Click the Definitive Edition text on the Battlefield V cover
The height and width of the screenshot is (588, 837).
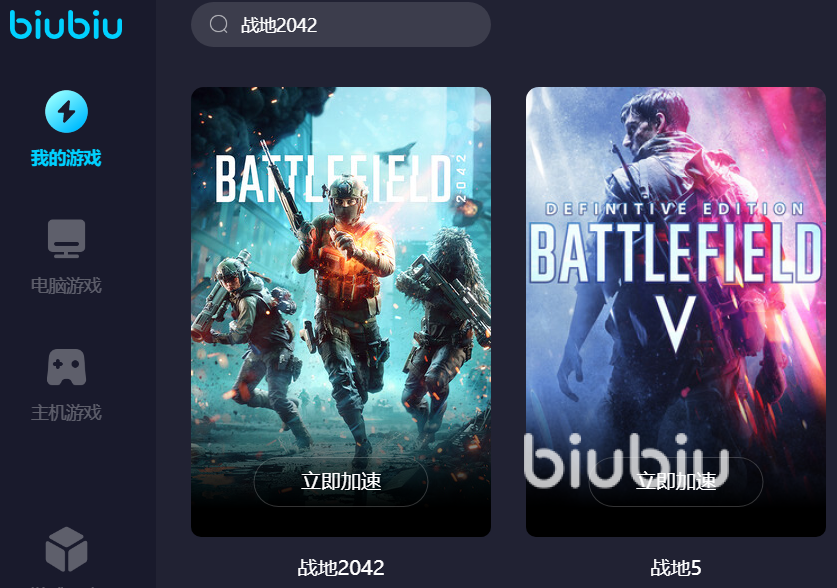(675, 209)
